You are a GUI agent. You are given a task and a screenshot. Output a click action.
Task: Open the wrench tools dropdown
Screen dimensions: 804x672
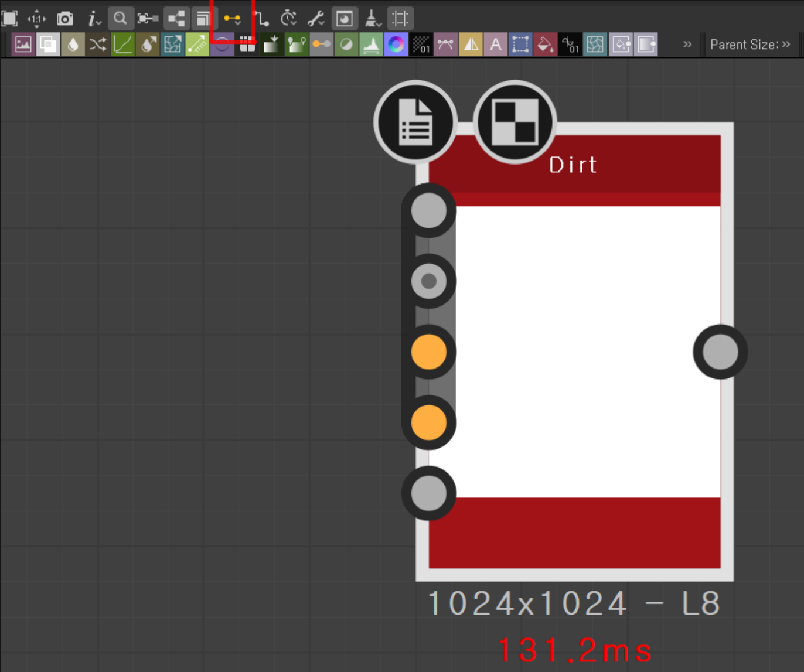click(x=316, y=19)
